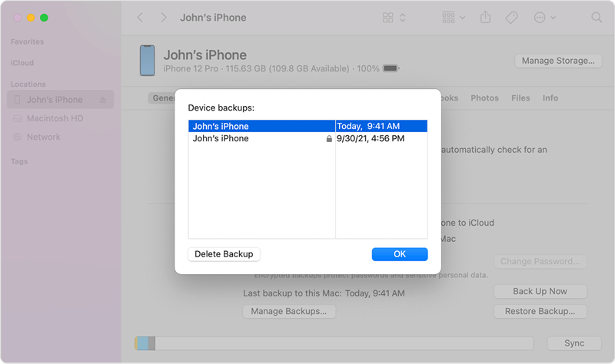Click the iPhone device icon in header
Image resolution: width=615 pixels, height=364 pixels.
pos(147,61)
